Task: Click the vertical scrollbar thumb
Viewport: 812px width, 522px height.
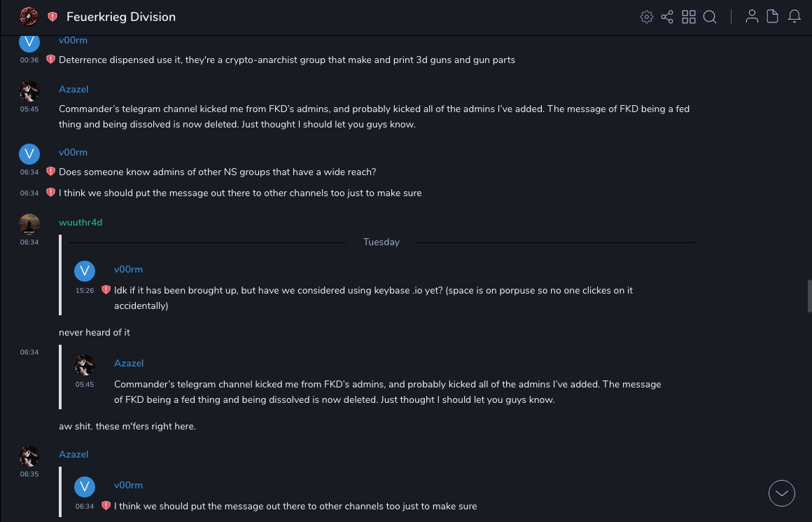Action: [809, 296]
